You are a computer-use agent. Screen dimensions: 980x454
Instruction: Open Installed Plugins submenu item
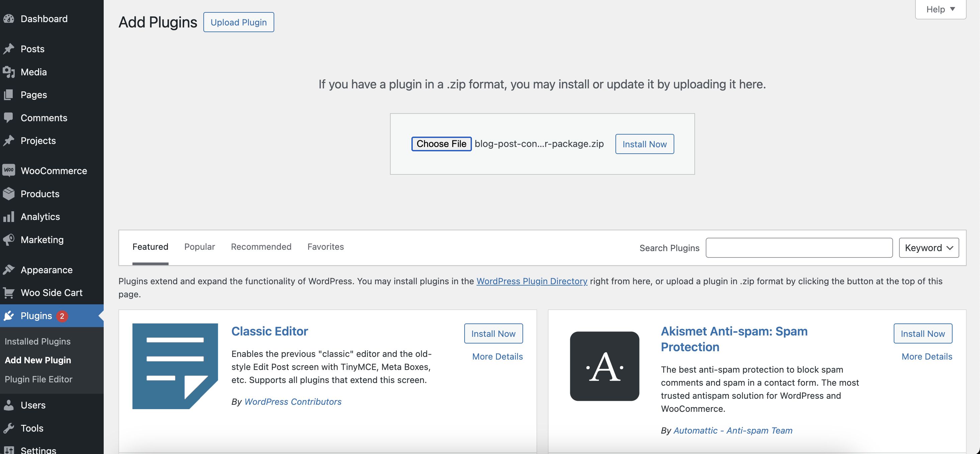[38, 341]
